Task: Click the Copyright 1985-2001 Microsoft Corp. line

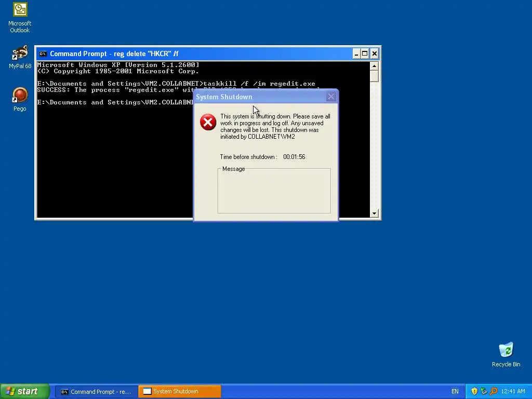Action: point(118,71)
